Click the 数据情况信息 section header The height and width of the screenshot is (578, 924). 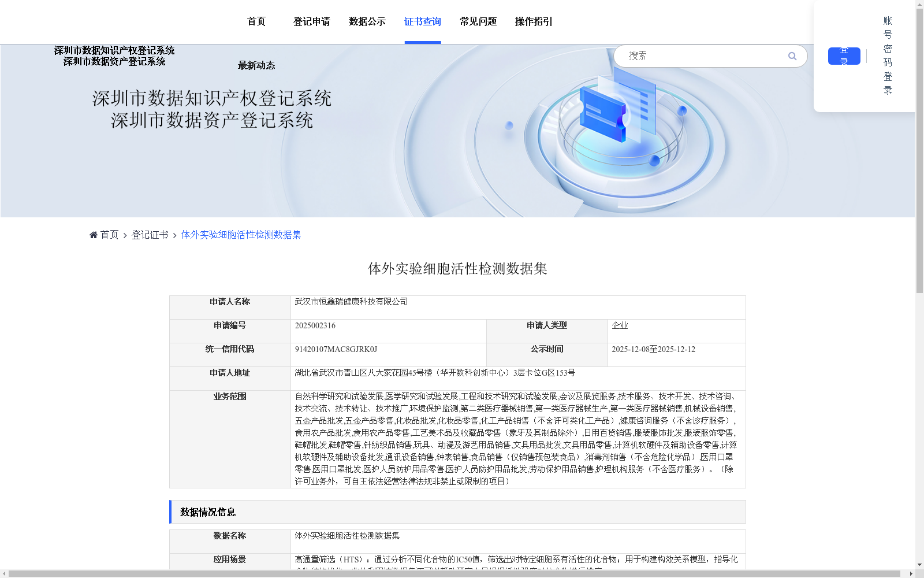(457, 512)
